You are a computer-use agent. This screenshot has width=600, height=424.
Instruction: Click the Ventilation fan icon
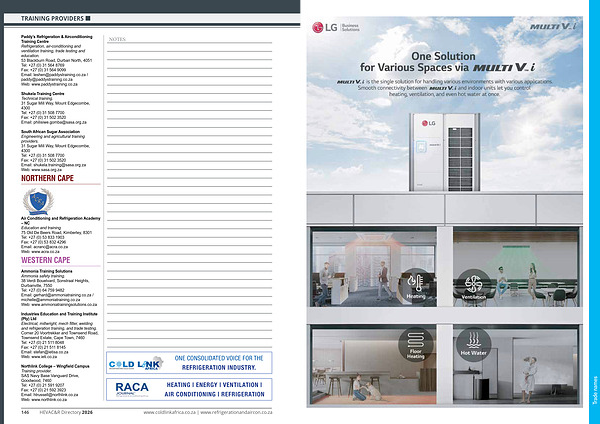coord(472,283)
